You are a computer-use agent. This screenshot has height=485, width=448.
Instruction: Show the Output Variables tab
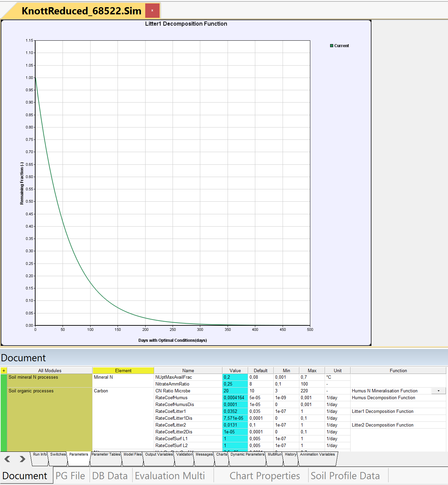tap(159, 458)
